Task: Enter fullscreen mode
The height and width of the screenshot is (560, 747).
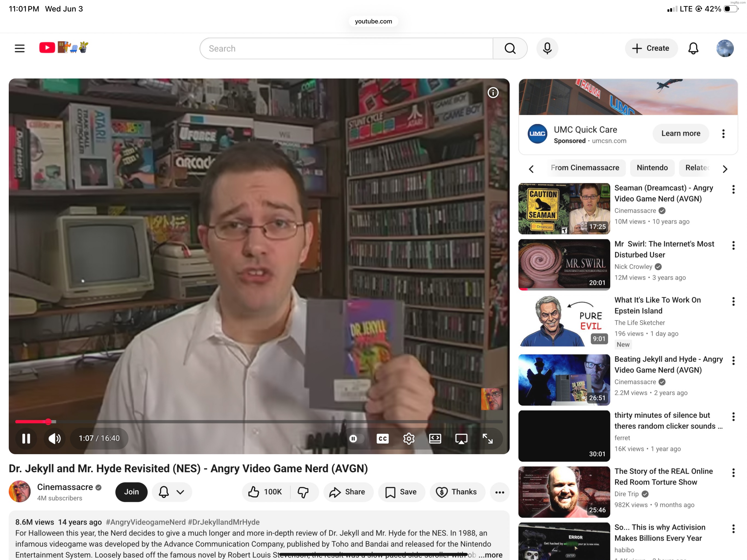Action: [x=487, y=438]
